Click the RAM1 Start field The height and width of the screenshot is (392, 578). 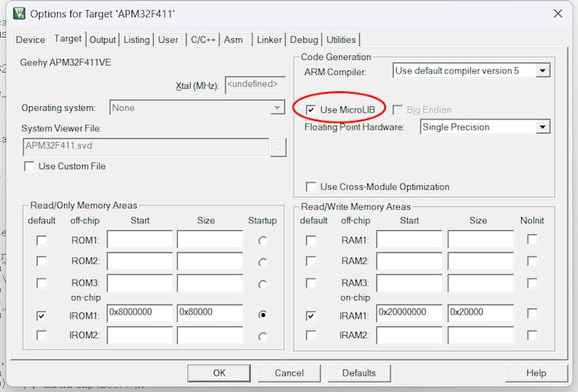click(x=409, y=239)
